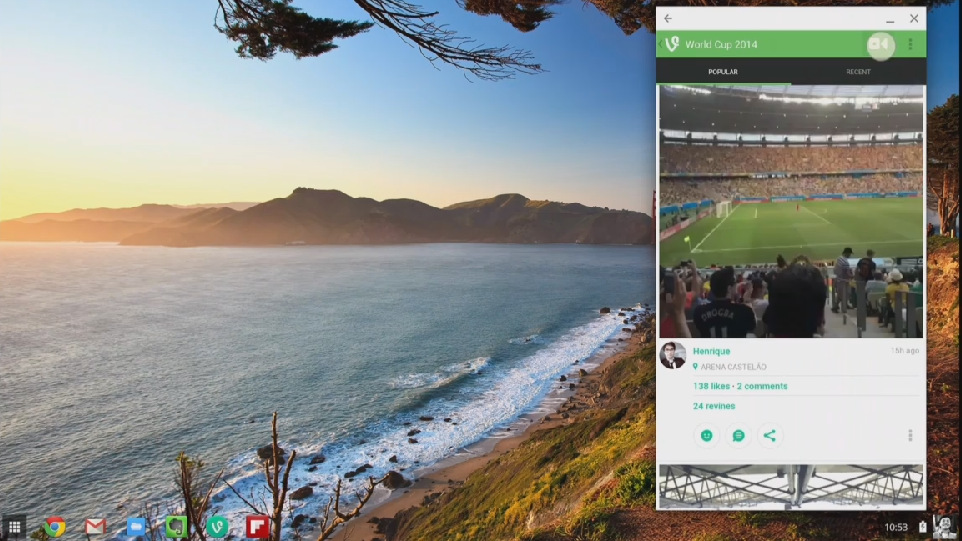Screen dimensions: 962x541
Task: Tap the video camera record icon
Action: click(879, 44)
